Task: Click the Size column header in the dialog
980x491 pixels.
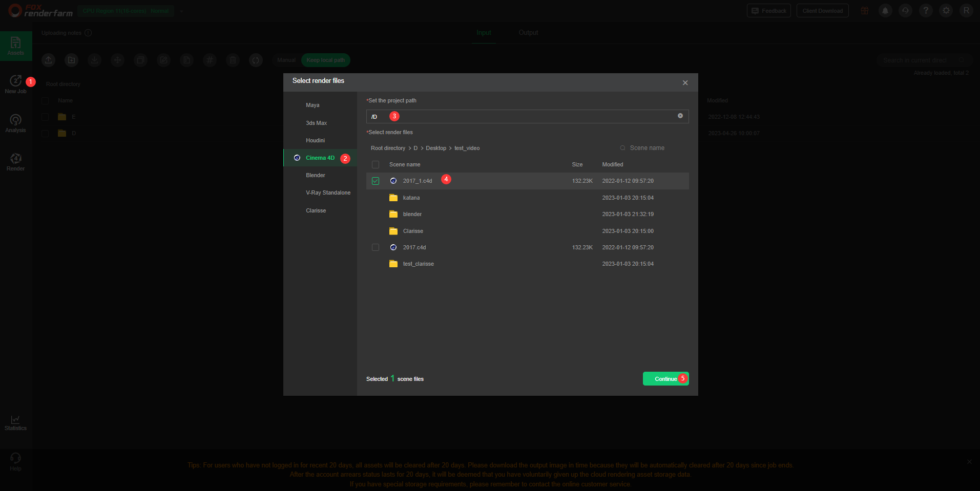Action: point(577,164)
